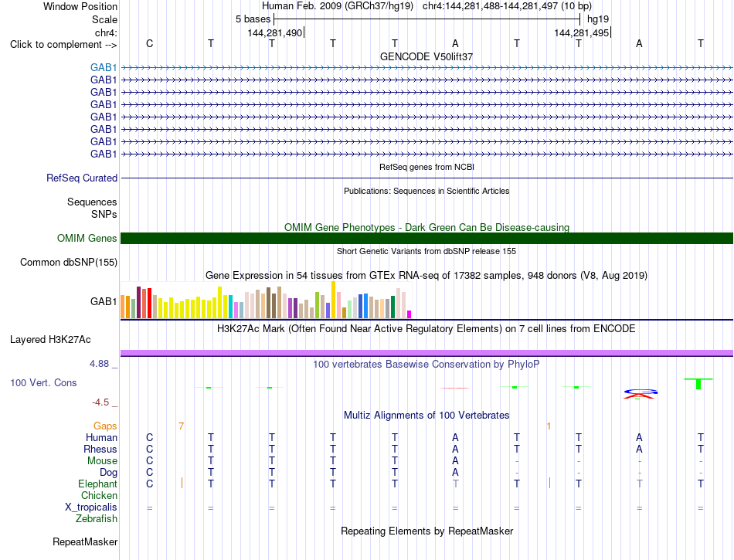Click the orange gap count 1
The height and width of the screenshot is (560, 734).
pyautogui.click(x=549, y=426)
